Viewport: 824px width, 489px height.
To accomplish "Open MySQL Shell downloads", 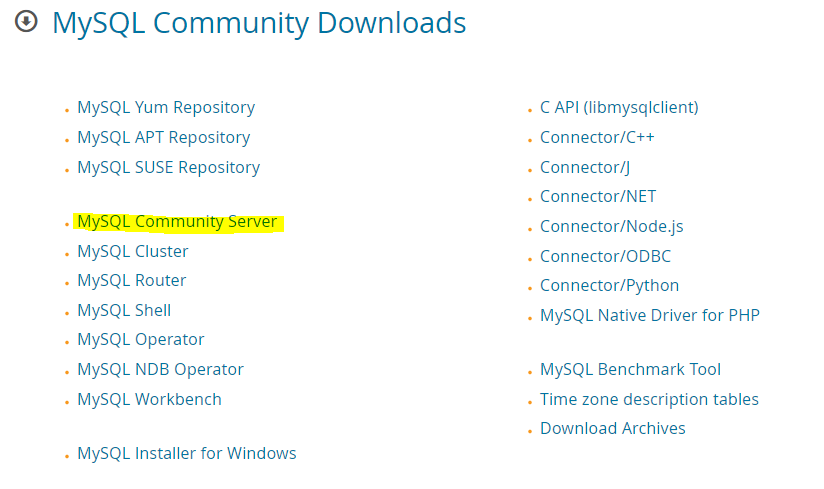I will pos(124,310).
